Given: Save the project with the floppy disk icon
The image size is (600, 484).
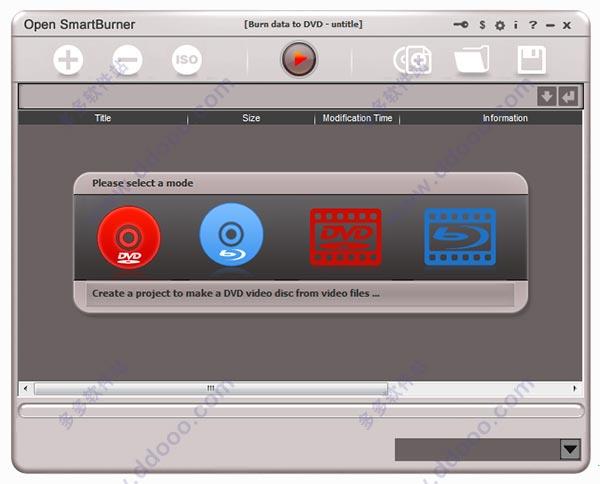Looking at the screenshot, I should coord(532,60).
